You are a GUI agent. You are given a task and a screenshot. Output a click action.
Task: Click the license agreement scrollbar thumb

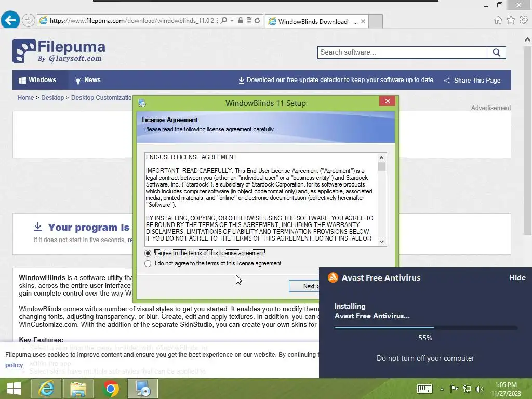tap(381, 167)
